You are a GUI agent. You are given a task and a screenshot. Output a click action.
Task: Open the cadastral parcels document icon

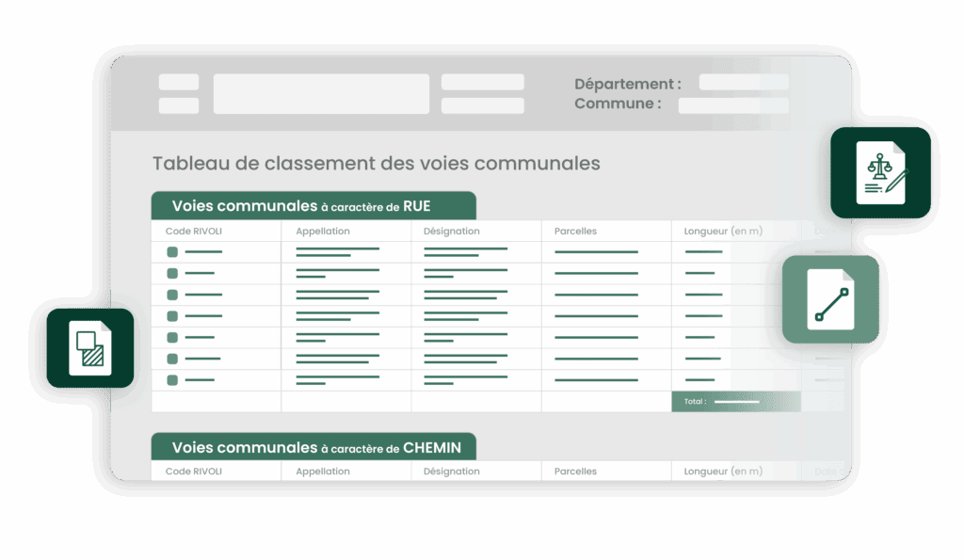click(90, 348)
